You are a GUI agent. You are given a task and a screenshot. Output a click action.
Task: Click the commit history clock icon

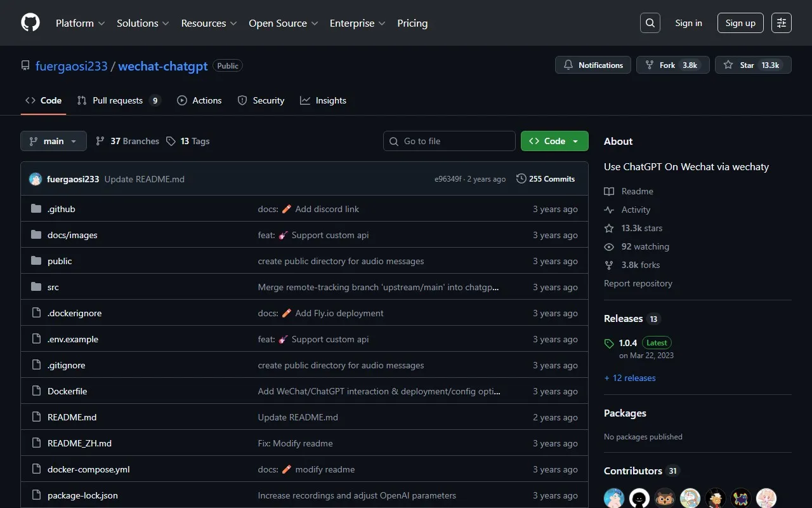(521, 179)
